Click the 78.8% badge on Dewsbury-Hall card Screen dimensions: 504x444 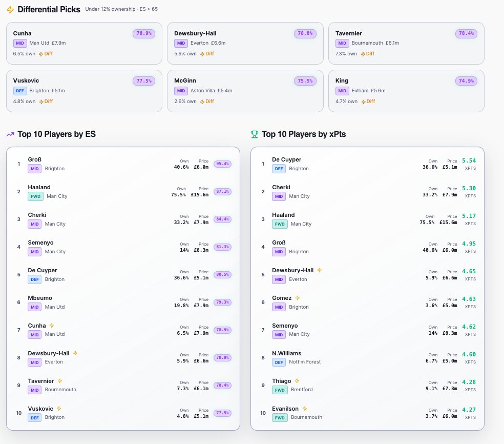pos(305,33)
